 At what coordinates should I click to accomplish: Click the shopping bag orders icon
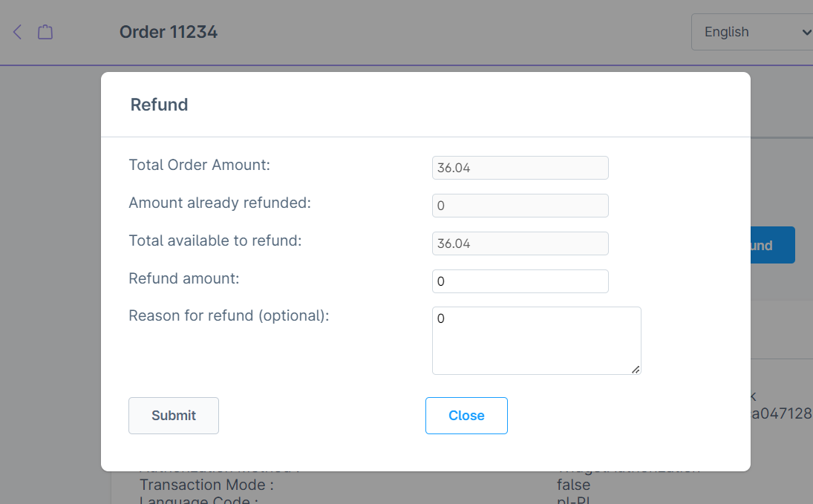click(45, 32)
